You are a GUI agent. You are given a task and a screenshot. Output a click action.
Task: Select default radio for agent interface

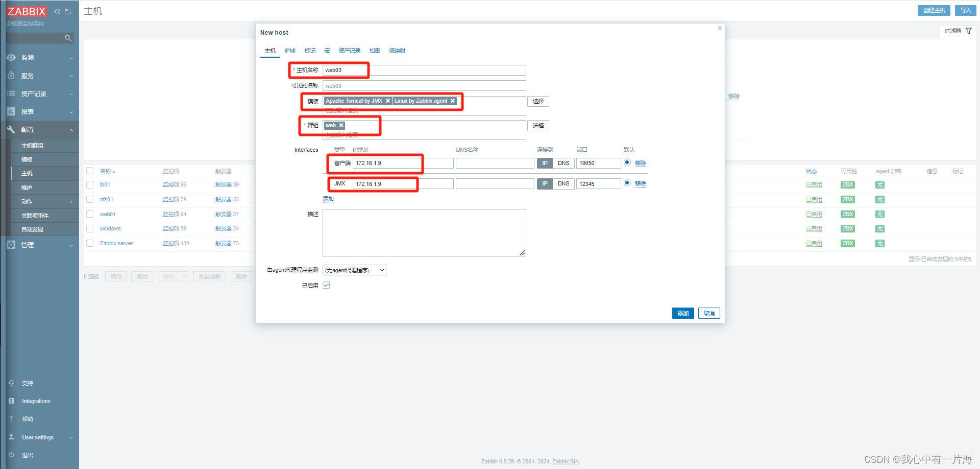point(627,162)
